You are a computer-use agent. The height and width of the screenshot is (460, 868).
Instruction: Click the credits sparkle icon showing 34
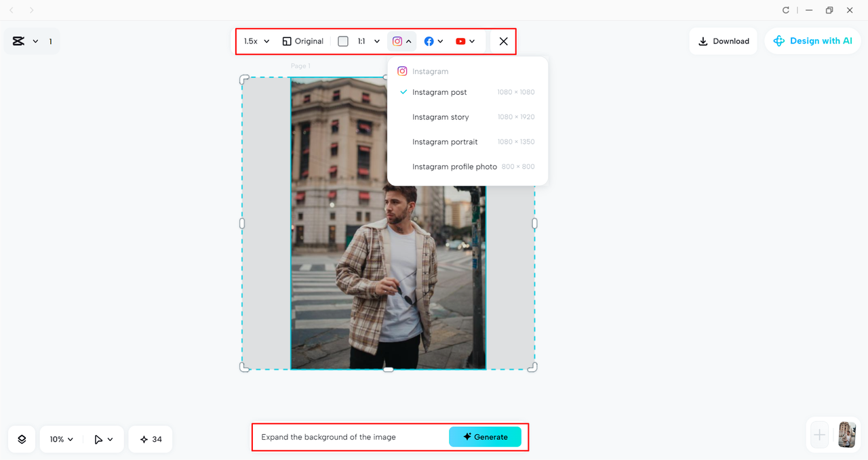coord(150,439)
